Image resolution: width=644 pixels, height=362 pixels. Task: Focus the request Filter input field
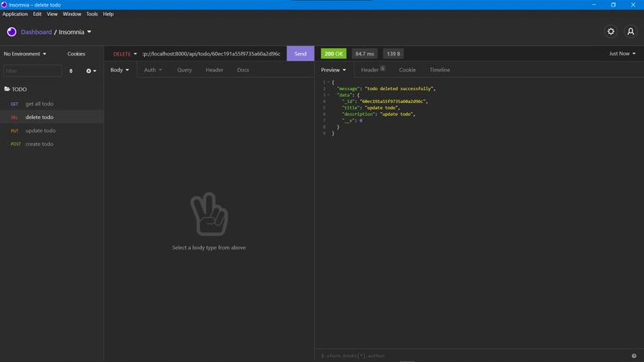click(x=32, y=71)
